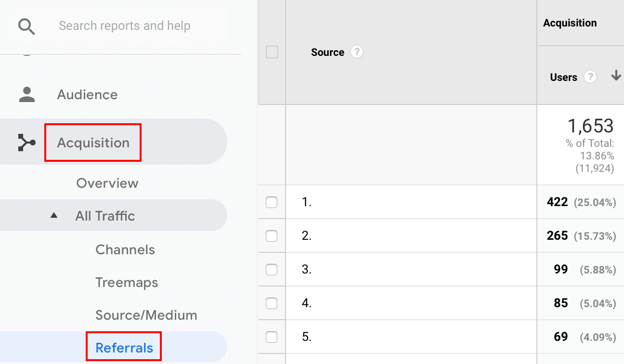Image resolution: width=624 pixels, height=364 pixels.
Task: Go to Source/Medium report
Action: click(146, 315)
